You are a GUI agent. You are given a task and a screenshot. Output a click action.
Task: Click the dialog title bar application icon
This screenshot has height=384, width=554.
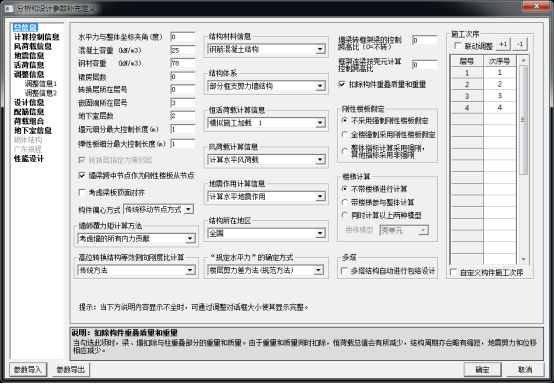(8, 8)
